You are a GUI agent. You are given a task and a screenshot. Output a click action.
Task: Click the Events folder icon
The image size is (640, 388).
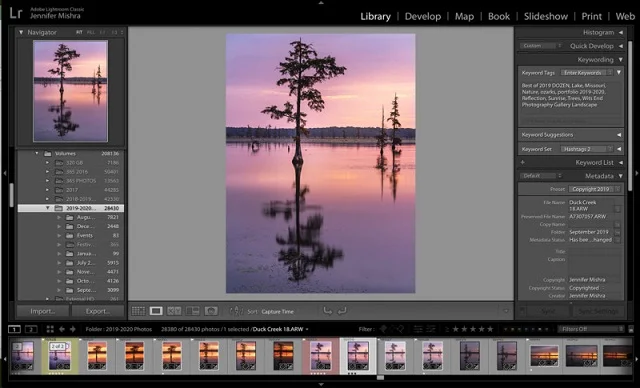coord(70,235)
